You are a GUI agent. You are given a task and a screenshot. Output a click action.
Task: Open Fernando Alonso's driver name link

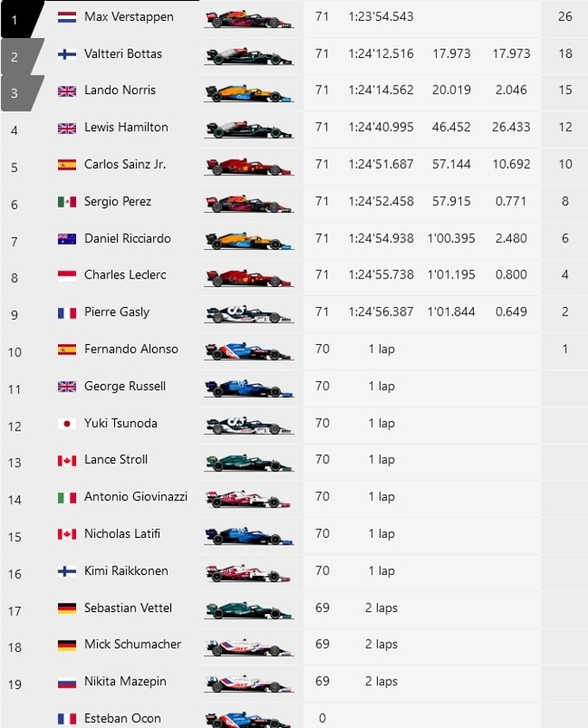tap(131, 349)
